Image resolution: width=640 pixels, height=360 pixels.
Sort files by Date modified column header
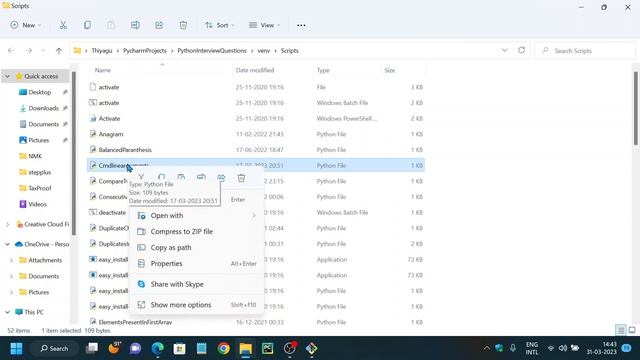(255, 70)
